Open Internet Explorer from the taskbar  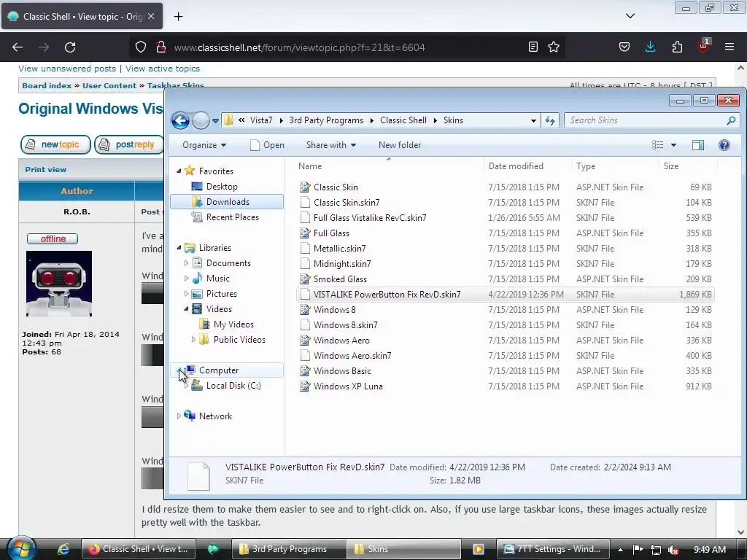point(63,549)
